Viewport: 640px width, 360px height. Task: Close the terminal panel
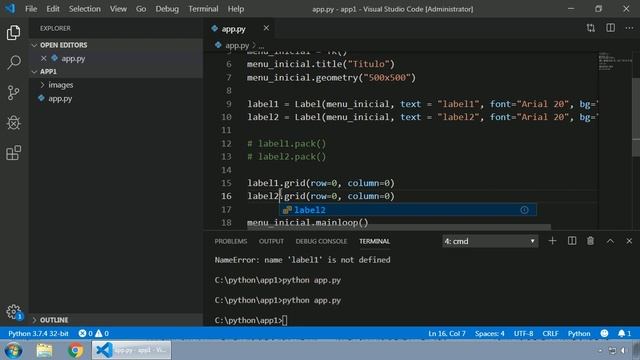pyautogui.click(x=629, y=241)
